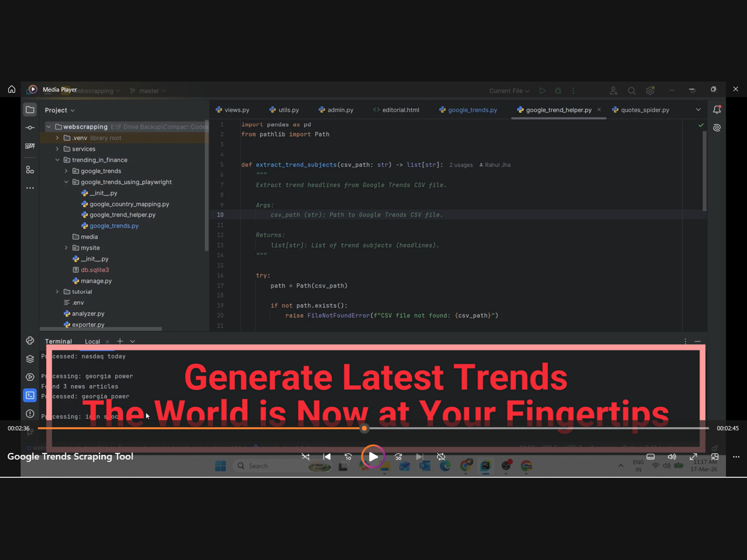The height and width of the screenshot is (560, 747).
Task: Enter full screen video mode
Action: pyautogui.click(x=693, y=457)
